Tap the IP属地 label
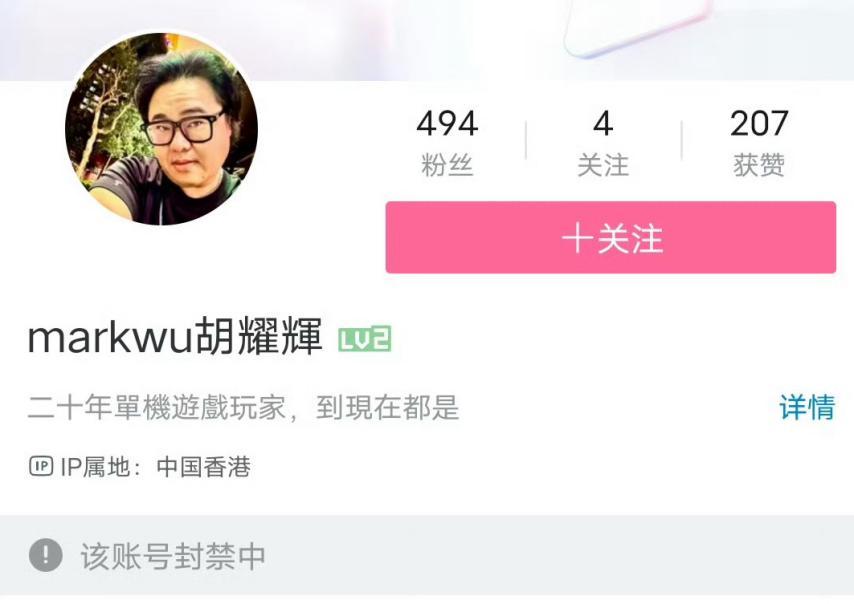854x604 pixels. pos(95,467)
